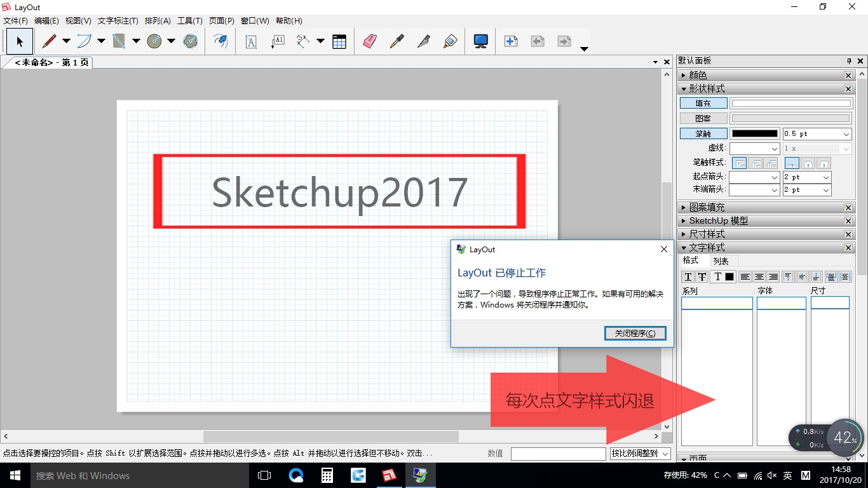Viewport: 868px width, 488px height.
Task: Choose the Polygon shape tool
Action: coord(190,41)
